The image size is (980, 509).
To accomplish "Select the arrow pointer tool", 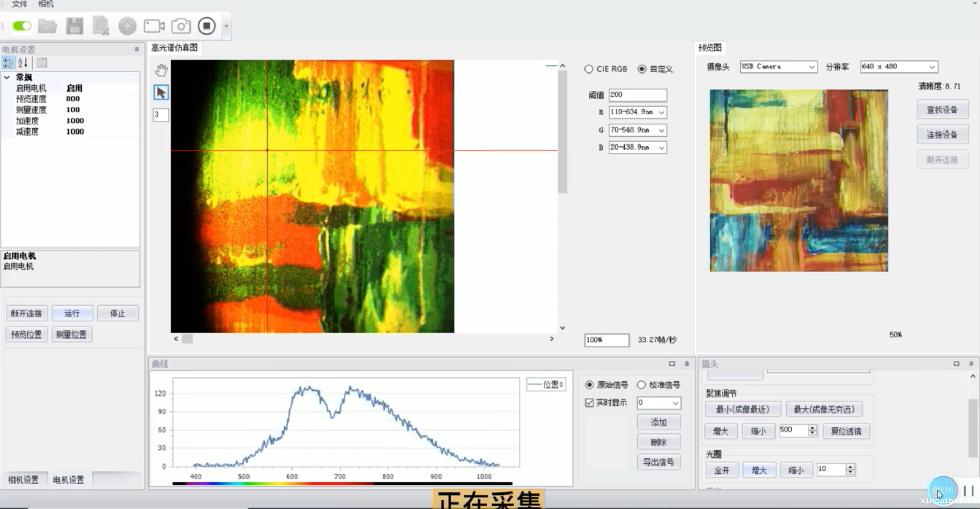I will [x=160, y=92].
